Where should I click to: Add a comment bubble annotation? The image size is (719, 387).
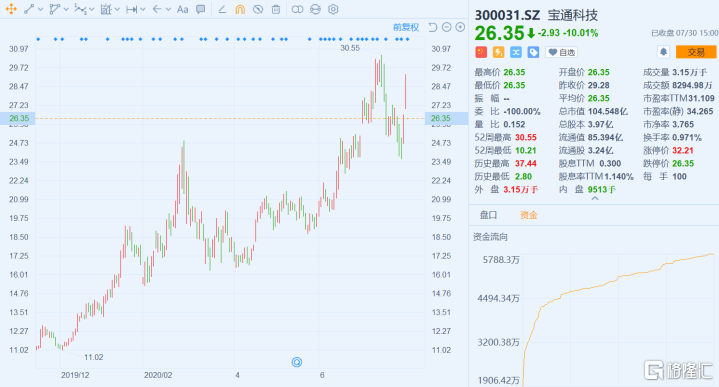200,9
